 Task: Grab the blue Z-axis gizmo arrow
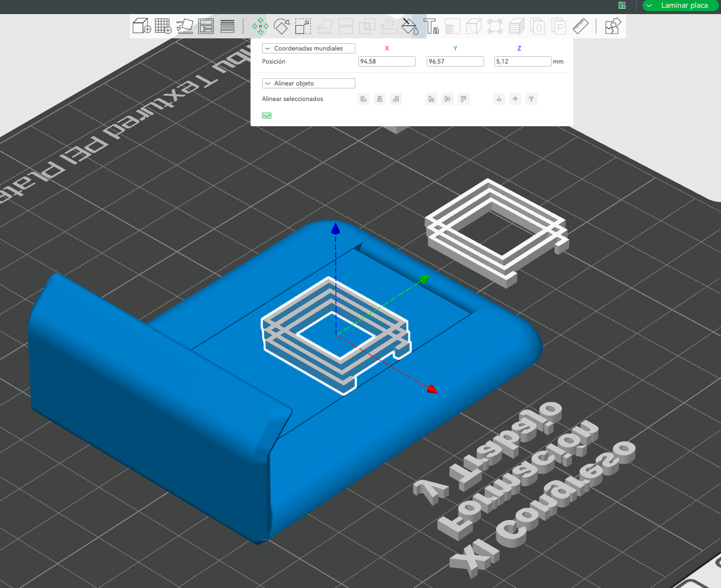click(335, 228)
